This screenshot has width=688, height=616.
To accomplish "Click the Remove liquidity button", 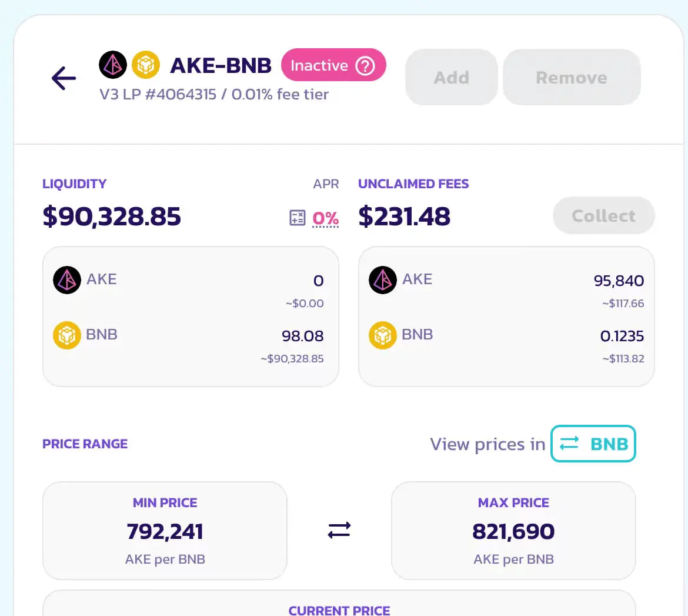I will point(572,77).
